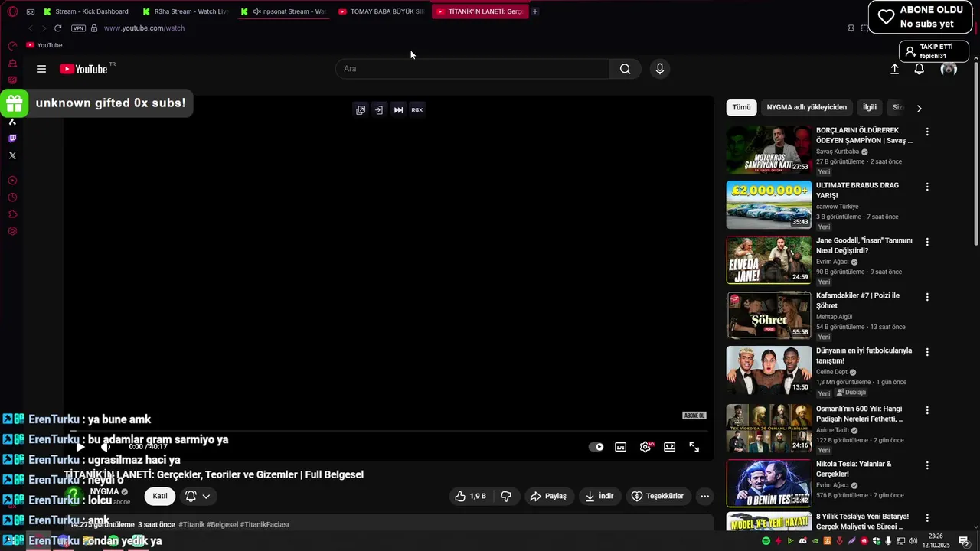Image resolution: width=980 pixels, height=551 pixels.
Task: Enter full screen with the player
Action: [x=694, y=447]
